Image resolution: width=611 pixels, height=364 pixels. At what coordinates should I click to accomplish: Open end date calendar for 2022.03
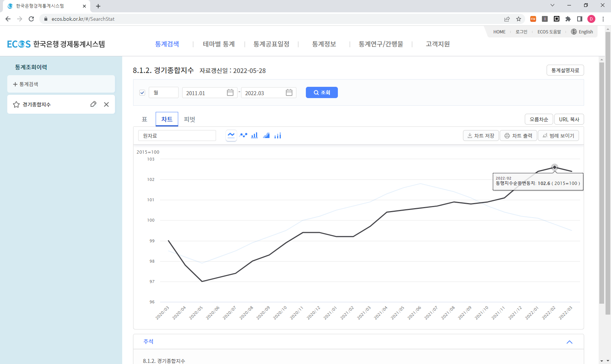pos(289,93)
